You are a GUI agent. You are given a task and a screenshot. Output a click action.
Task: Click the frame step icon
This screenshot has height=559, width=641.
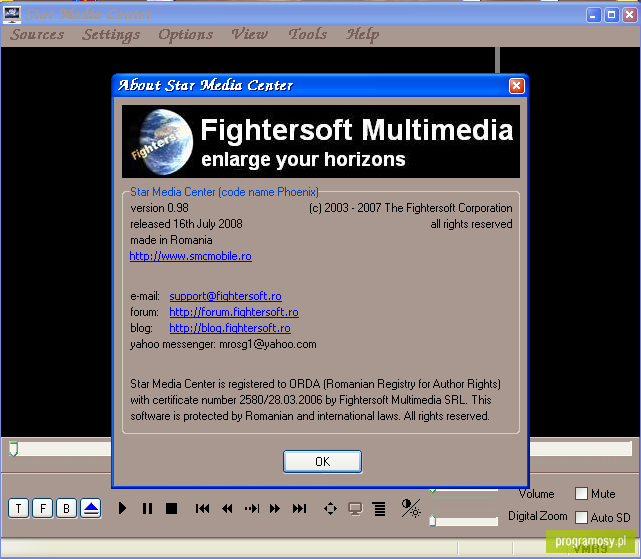(252, 508)
